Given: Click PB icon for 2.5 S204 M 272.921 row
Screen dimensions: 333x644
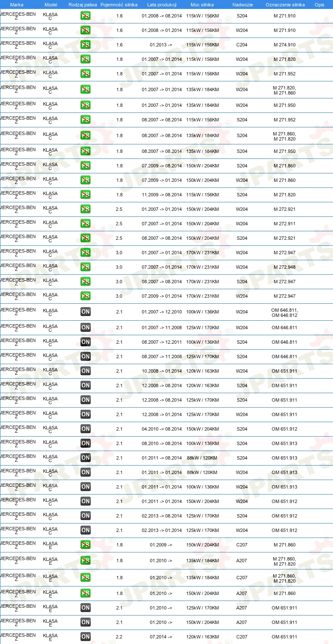Looking at the screenshot, I should click(86, 238).
